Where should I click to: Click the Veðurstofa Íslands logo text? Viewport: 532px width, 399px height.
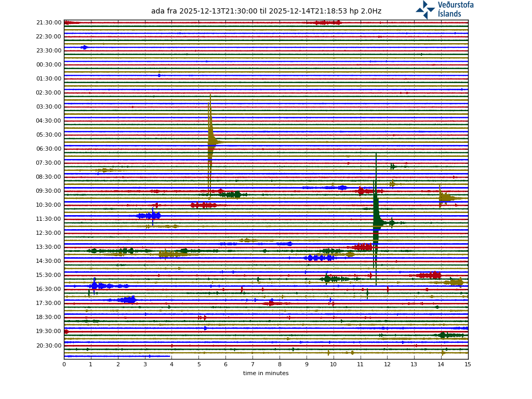[x=455, y=9]
